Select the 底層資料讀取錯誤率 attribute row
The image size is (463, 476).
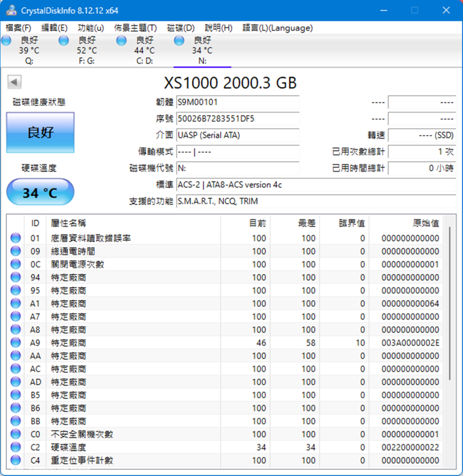[x=225, y=238]
